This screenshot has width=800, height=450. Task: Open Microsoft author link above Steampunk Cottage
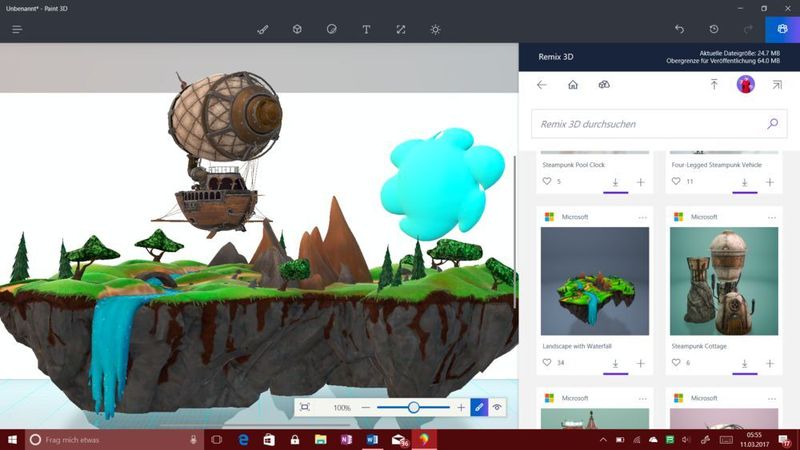pos(704,217)
